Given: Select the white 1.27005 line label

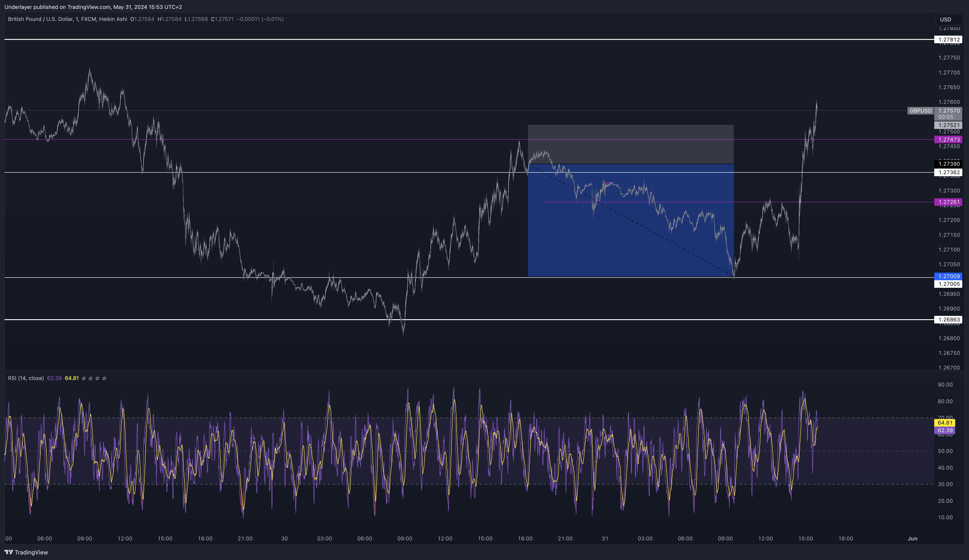Looking at the screenshot, I should (948, 284).
